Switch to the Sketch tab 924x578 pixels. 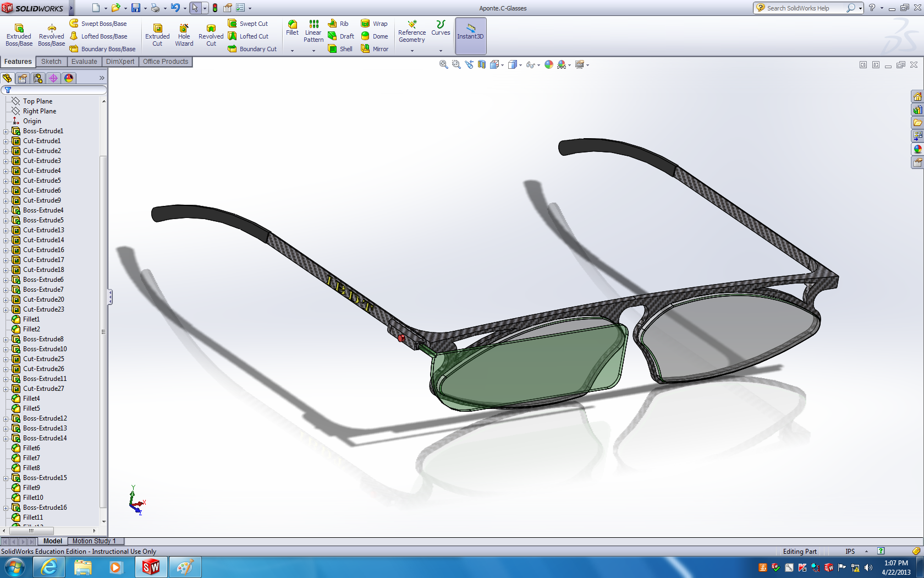coord(51,62)
